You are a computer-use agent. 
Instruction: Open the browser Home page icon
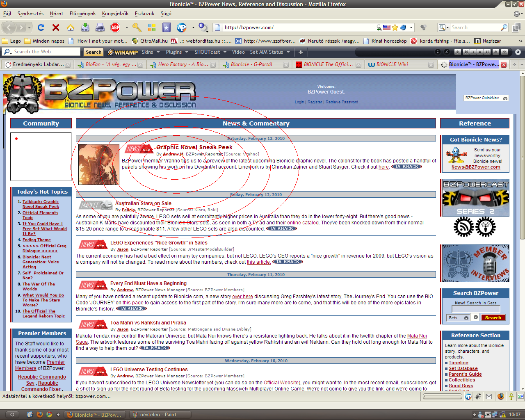pyautogui.click(x=70, y=27)
